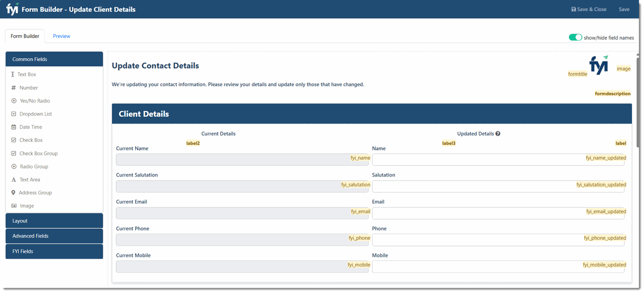Click the Current Salutation input field
The image size is (644, 293).
(x=242, y=187)
